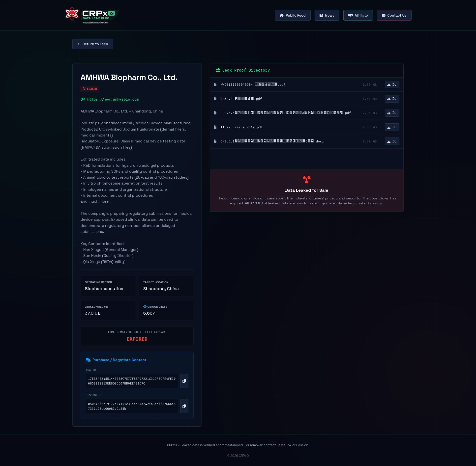Click the Han Xiuyun (General Manager) contact line
This screenshot has height=466, width=476.
(x=109, y=250)
